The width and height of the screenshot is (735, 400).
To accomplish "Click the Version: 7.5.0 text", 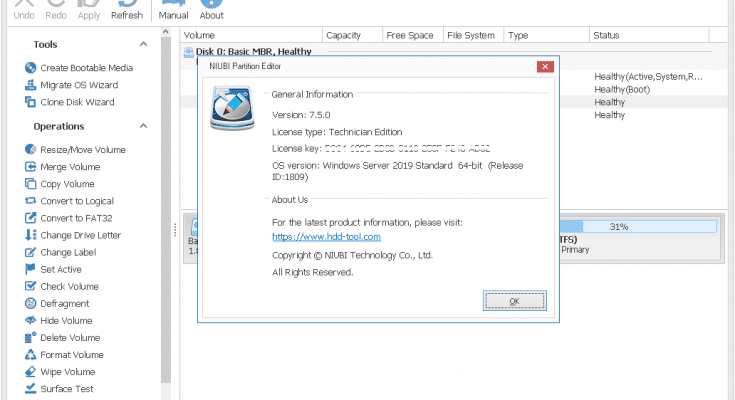I will pyautogui.click(x=301, y=115).
